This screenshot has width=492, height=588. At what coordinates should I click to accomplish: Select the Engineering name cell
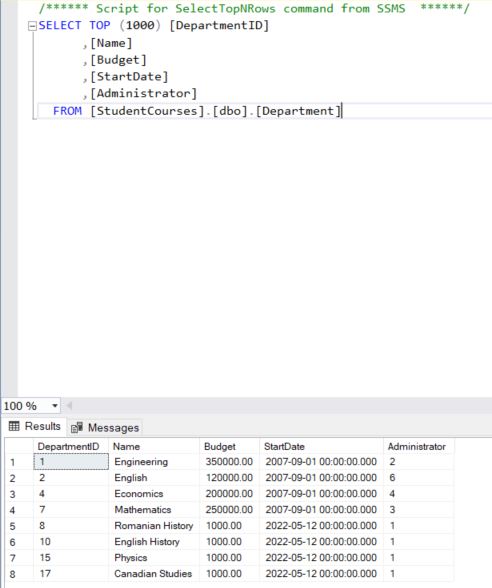tap(154, 462)
